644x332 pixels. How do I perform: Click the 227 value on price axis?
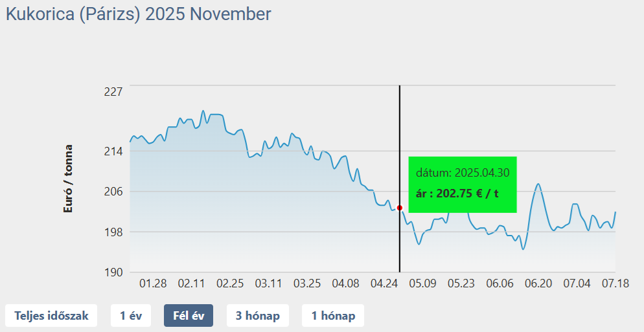[x=113, y=91]
